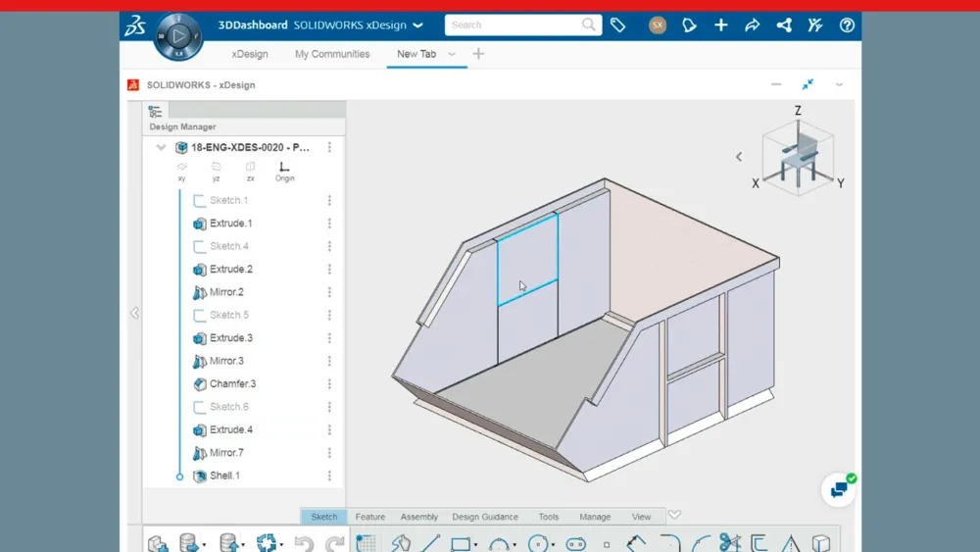Select the Trim scissors tool
The height and width of the screenshot is (552, 980).
pyautogui.click(x=729, y=542)
